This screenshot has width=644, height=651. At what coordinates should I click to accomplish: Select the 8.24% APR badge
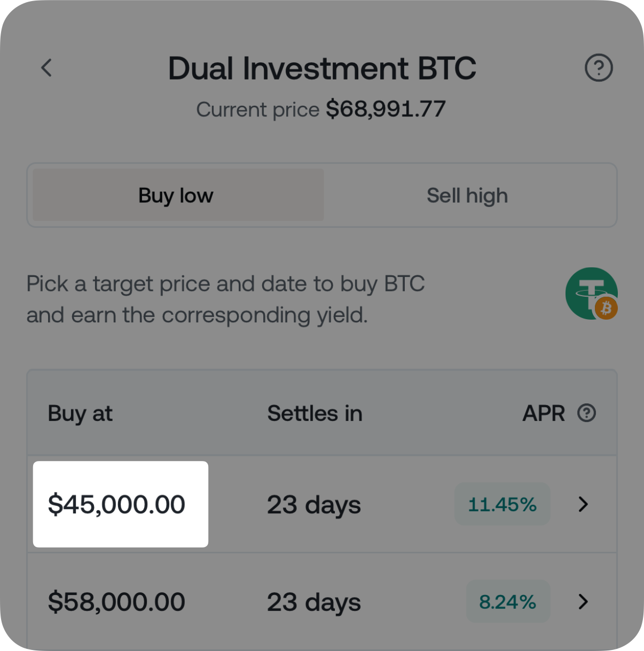(x=507, y=602)
